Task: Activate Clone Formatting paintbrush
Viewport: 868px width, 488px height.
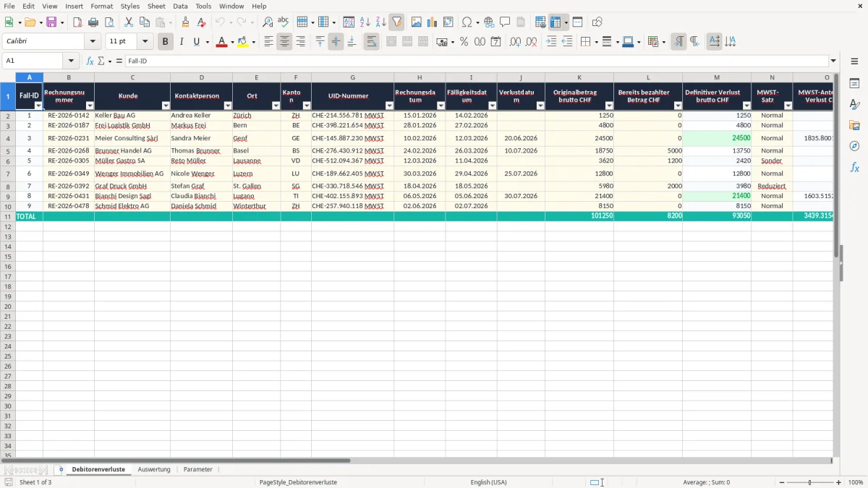Action: click(185, 22)
